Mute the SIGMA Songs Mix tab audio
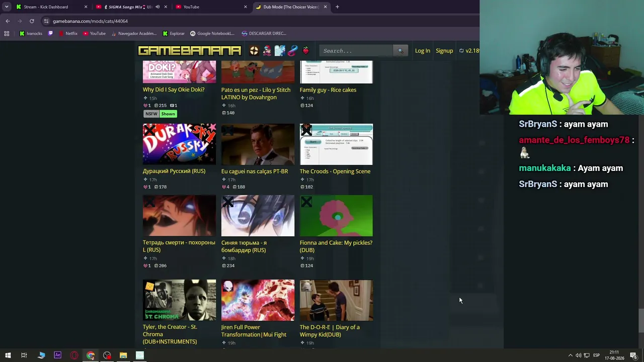The image size is (644, 362). [157, 7]
